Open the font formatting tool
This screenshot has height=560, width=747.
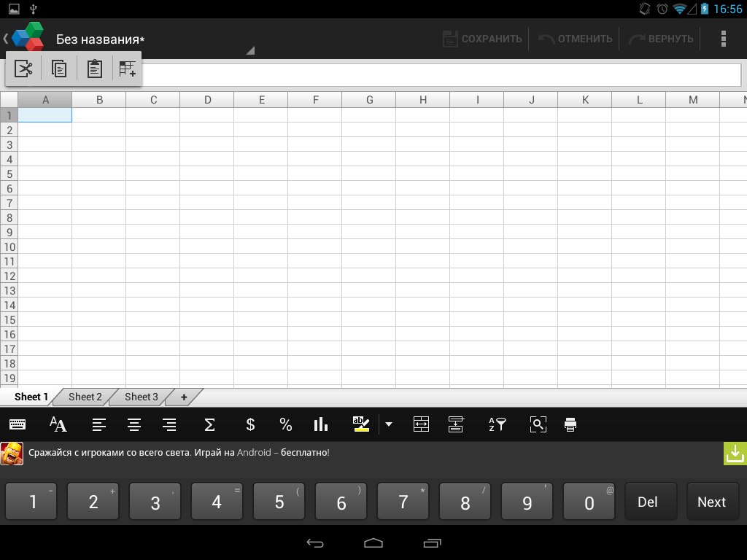(x=58, y=424)
